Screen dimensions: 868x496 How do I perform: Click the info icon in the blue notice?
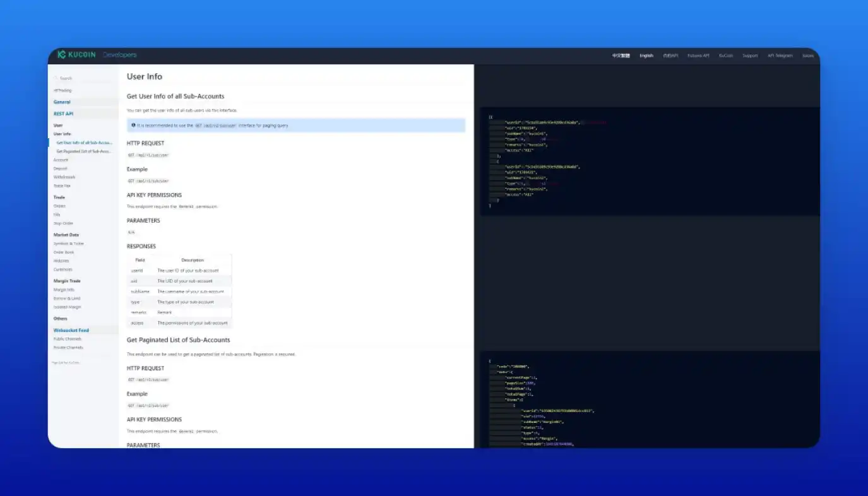pyautogui.click(x=133, y=126)
